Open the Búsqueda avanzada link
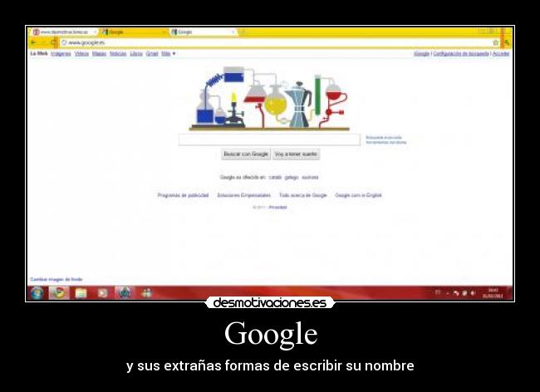Screen dimensions: 540x392 coord(384,137)
